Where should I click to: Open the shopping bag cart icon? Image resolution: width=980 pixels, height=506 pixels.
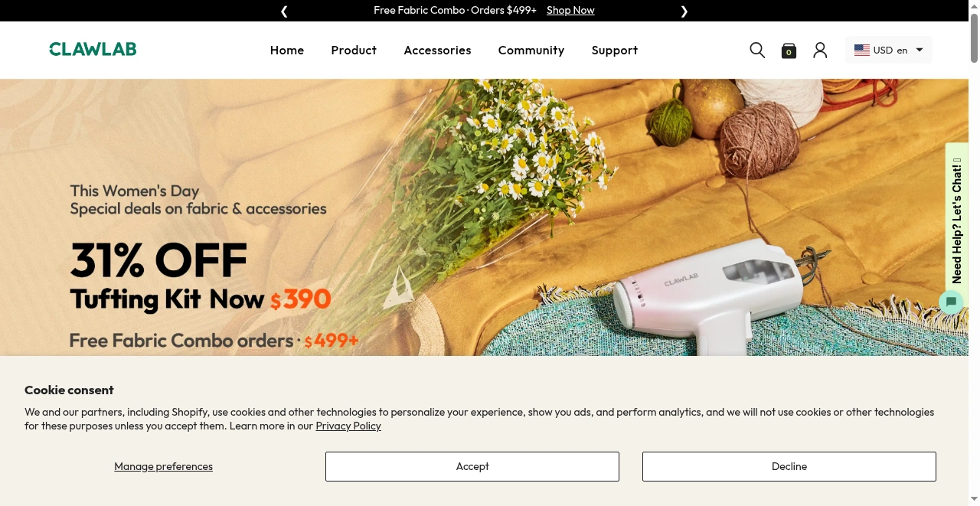[x=789, y=51]
